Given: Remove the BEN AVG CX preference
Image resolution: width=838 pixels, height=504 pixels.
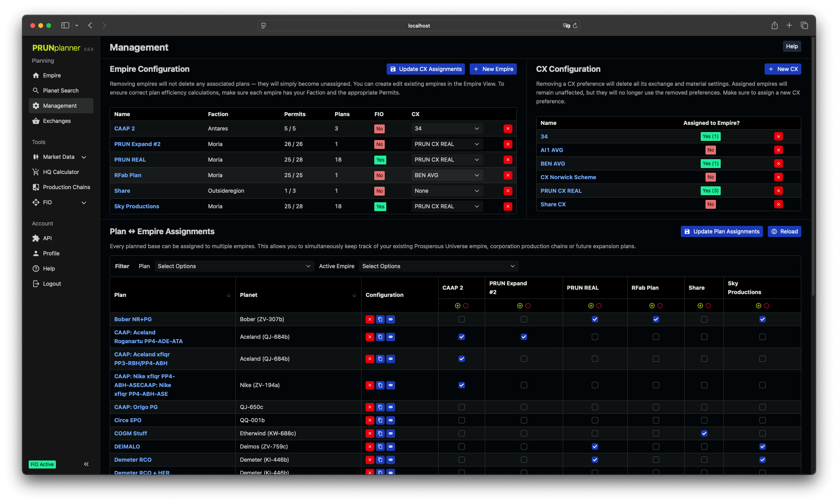Looking at the screenshot, I should tap(778, 164).
